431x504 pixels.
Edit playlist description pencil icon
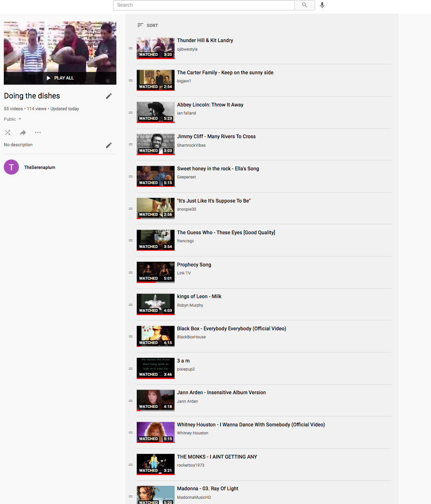109,145
